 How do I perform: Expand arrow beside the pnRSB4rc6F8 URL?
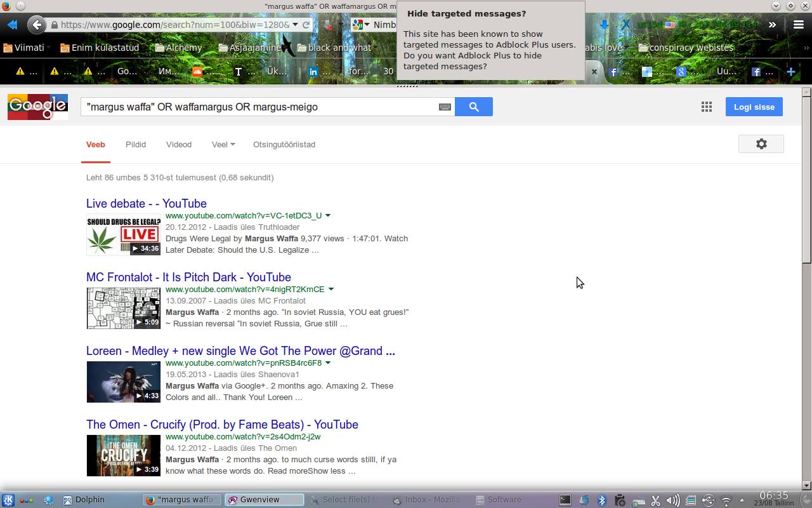click(327, 363)
